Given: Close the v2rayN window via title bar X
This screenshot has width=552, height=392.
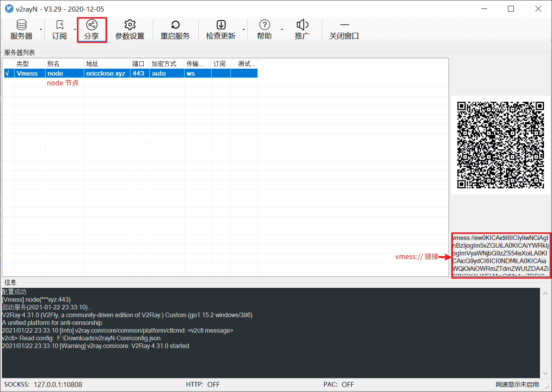Looking at the screenshot, I should click(x=538, y=8).
